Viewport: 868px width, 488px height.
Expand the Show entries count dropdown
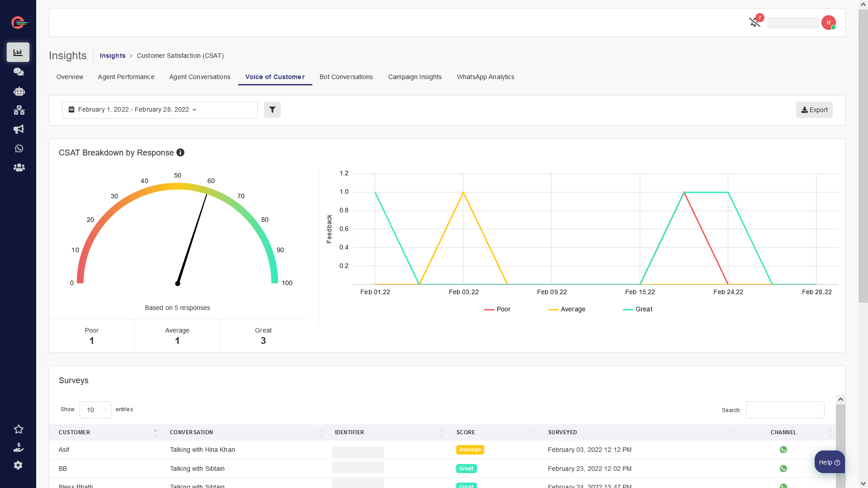pyautogui.click(x=95, y=410)
